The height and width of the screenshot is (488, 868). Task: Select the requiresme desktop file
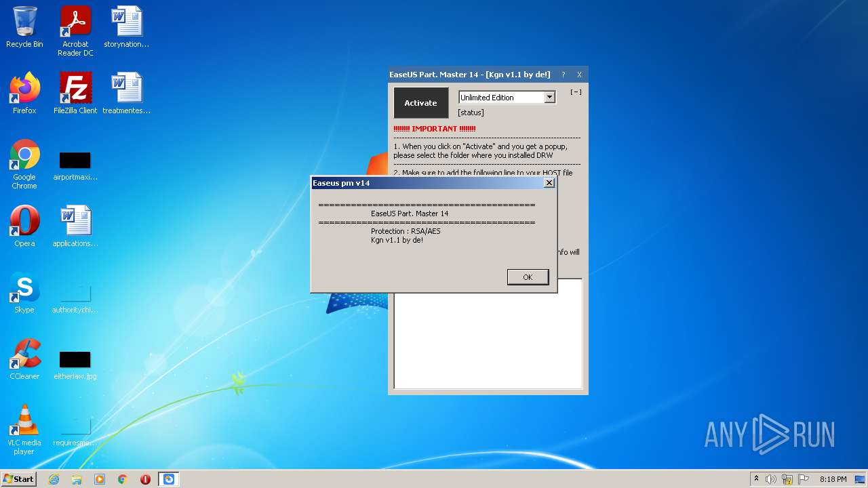coord(75,431)
